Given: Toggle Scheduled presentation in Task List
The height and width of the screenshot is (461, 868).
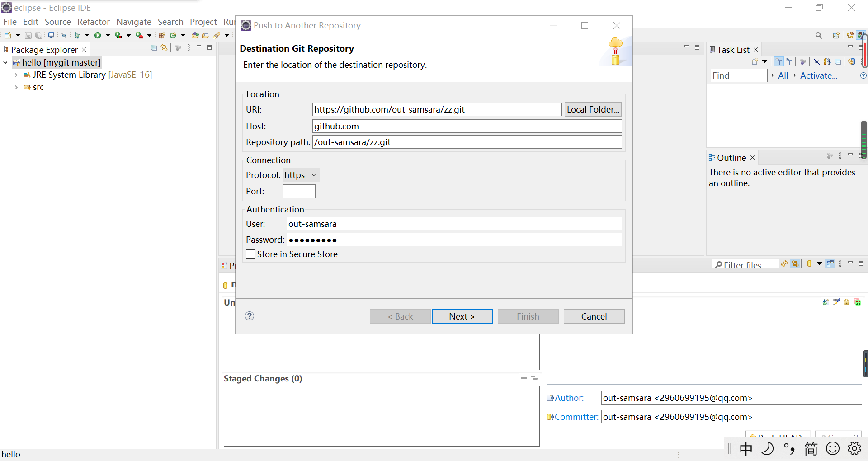Looking at the screenshot, I should [x=789, y=61].
